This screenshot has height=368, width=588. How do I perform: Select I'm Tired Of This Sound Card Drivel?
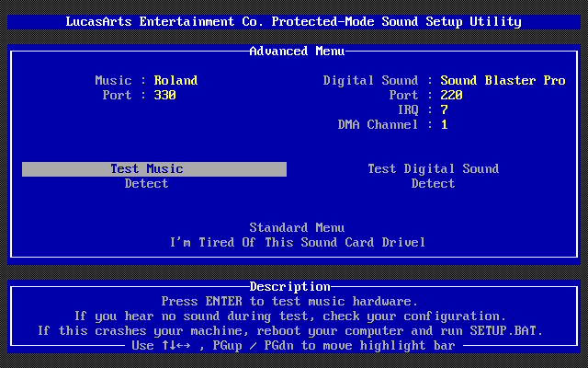coord(298,243)
